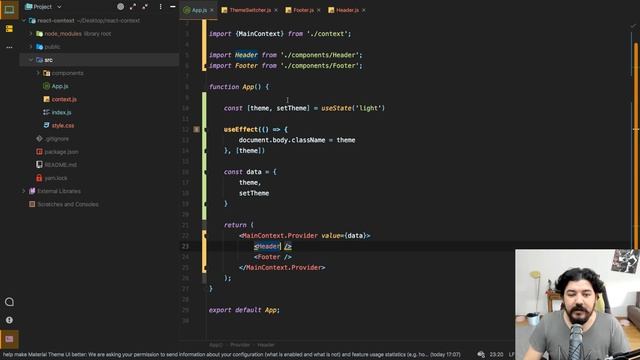This screenshot has width=640, height=360.
Task: Open the chat bubble tool window icon
Action: 9,302
